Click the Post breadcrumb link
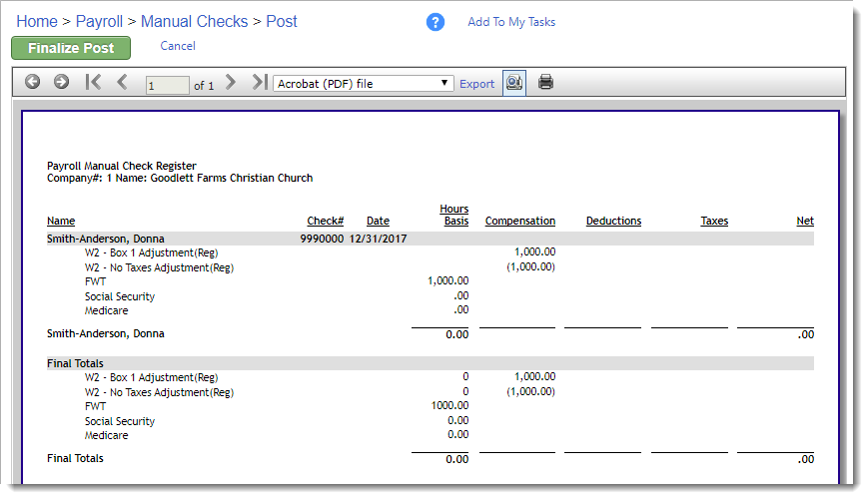 282,21
